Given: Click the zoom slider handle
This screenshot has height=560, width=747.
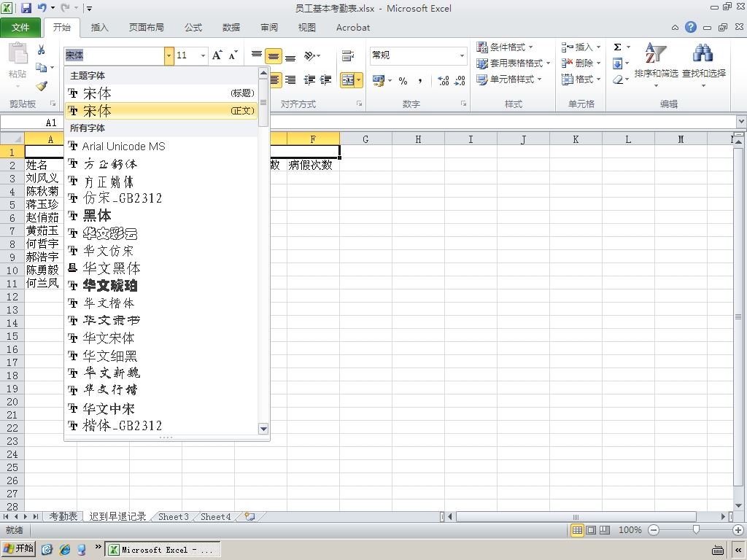Looking at the screenshot, I should pyautogui.click(x=696, y=530).
